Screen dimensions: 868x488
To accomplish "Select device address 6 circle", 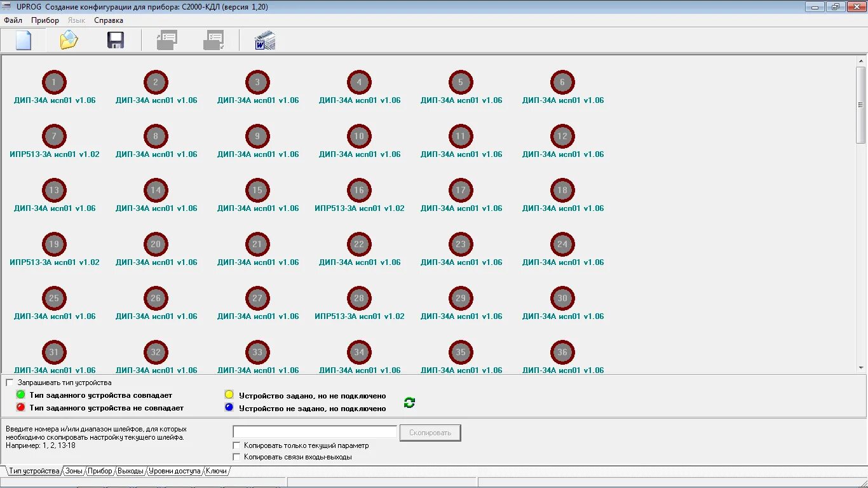I will coord(562,82).
